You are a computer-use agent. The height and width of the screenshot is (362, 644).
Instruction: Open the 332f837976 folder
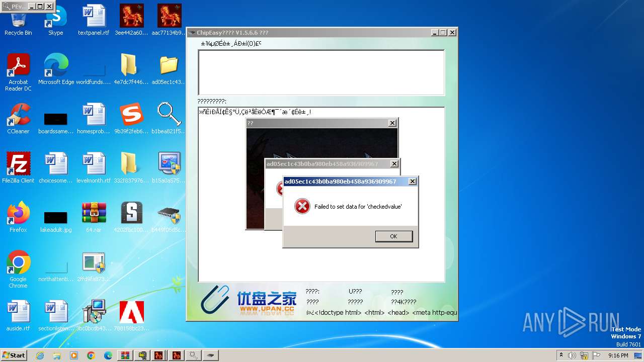pos(131,168)
